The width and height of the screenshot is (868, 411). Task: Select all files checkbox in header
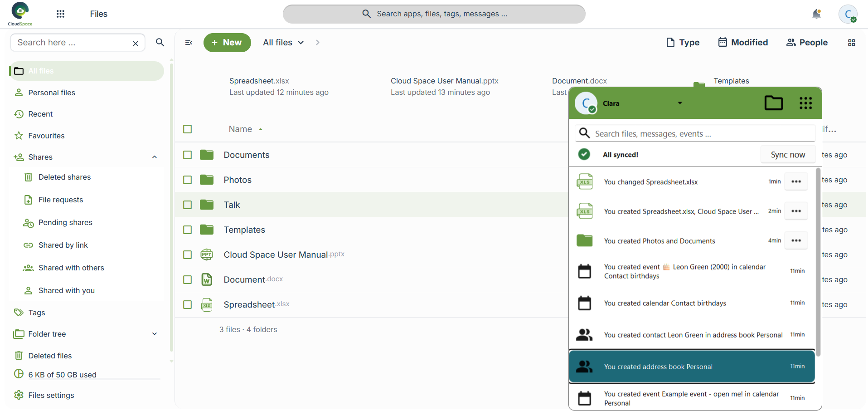[x=187, y=129]
